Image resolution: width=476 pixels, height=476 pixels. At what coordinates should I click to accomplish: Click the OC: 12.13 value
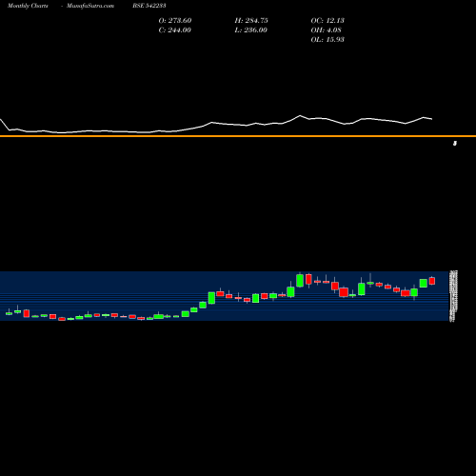(327, 21)
